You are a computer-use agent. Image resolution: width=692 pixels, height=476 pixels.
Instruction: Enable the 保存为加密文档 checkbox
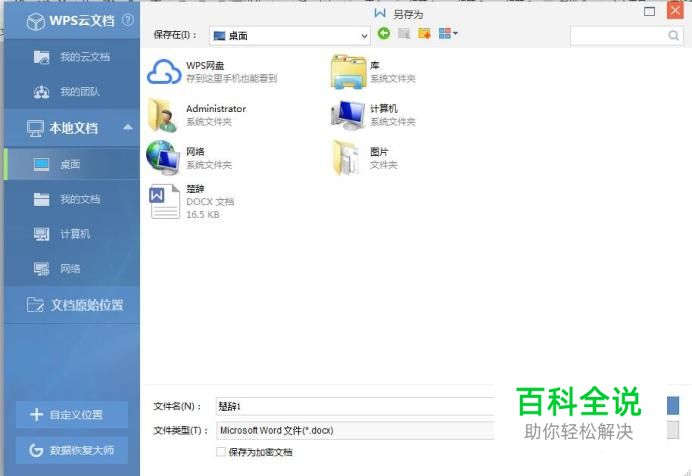[221, 452]
